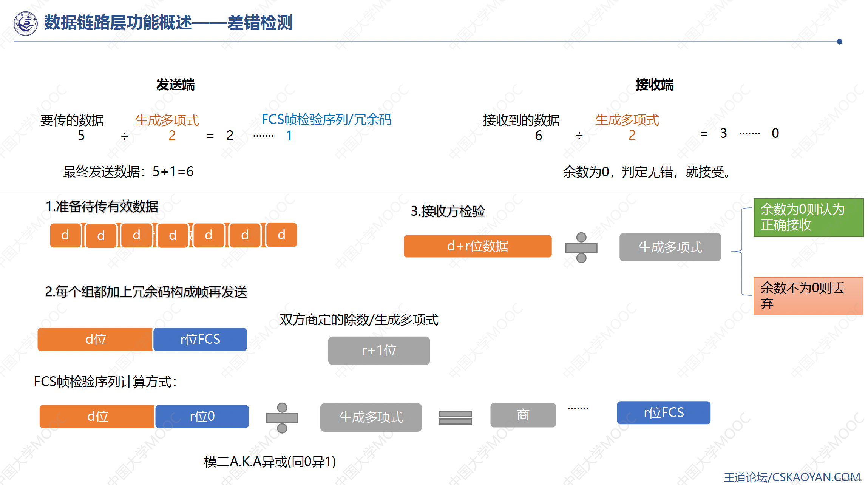Click the green 余数为0则认为正确接收 box

pyautogui.click(x=808, y=218)
